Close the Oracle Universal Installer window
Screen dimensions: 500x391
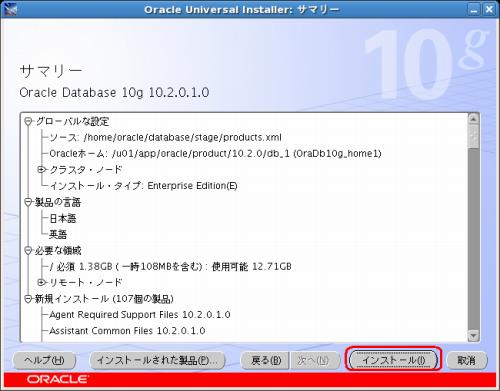(x=489, y=9)
